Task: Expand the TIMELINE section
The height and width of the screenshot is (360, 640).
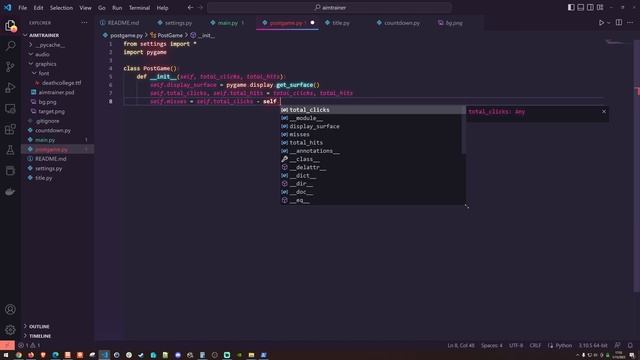Action: (40, 336)
